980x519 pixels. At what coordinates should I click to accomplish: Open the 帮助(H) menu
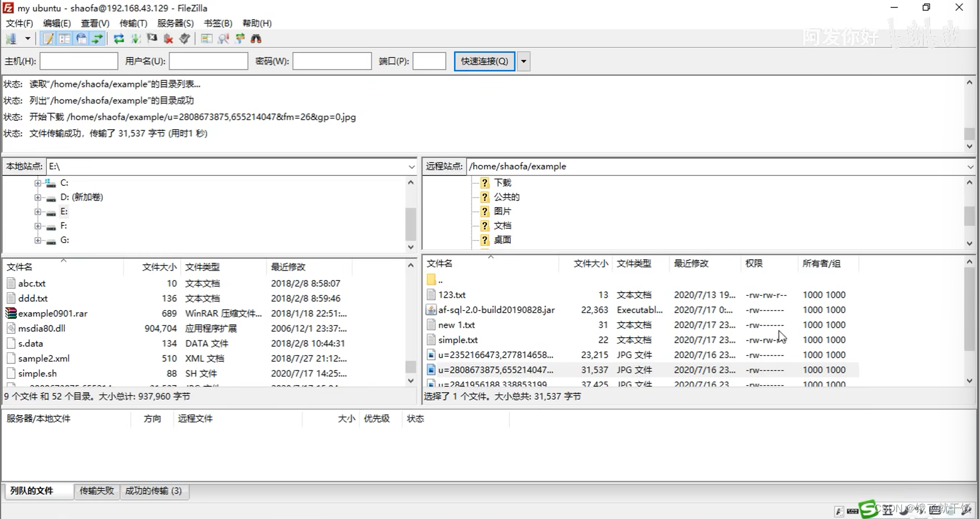[x=257, y=23]
